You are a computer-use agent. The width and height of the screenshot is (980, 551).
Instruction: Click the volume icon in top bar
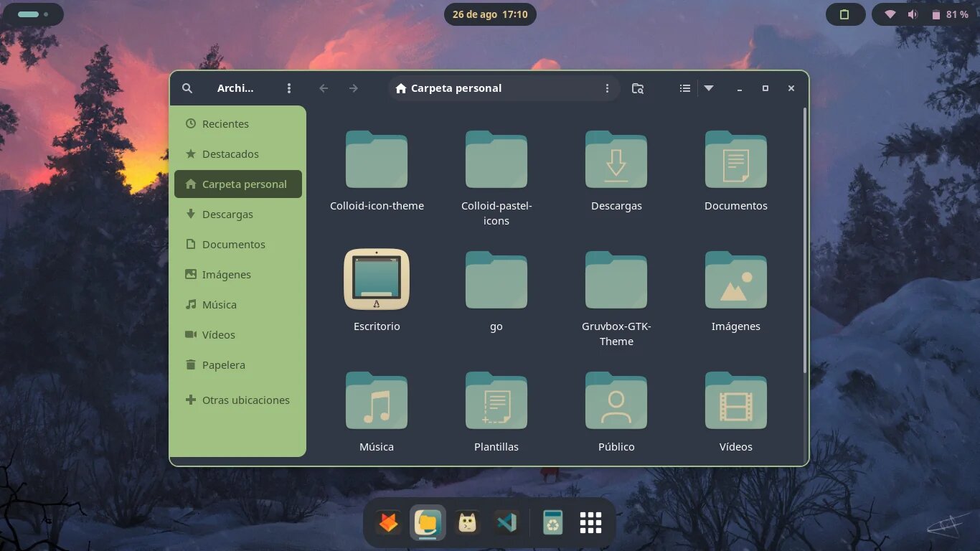click(913, 14)
